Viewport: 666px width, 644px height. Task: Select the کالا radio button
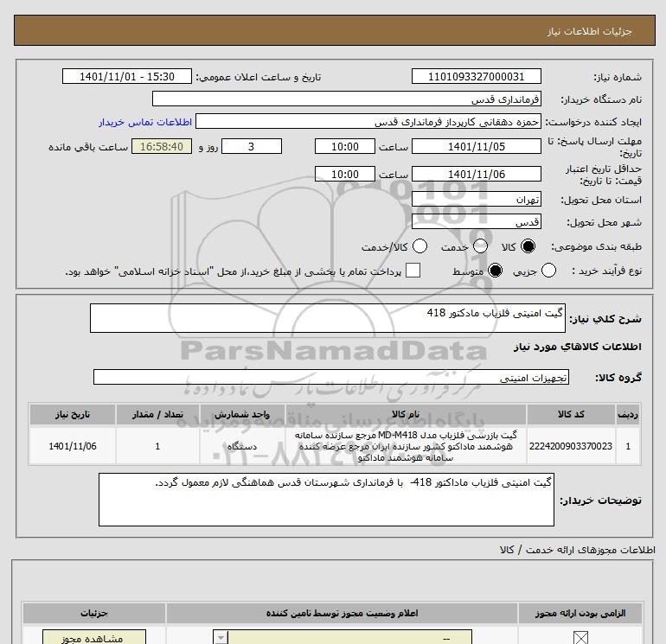coord(528,246)
